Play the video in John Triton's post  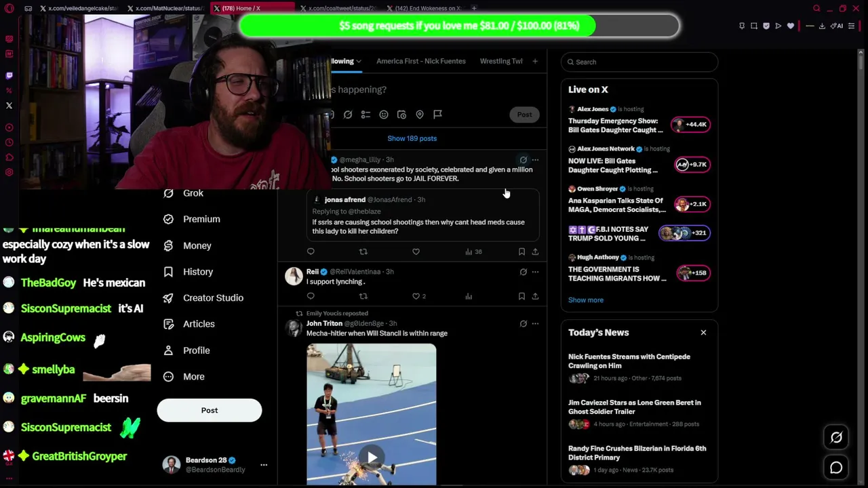372,457
